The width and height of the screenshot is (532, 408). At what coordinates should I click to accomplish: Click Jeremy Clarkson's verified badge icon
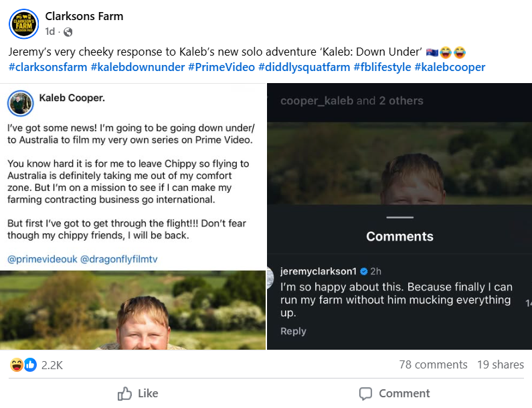coord(364,271)
